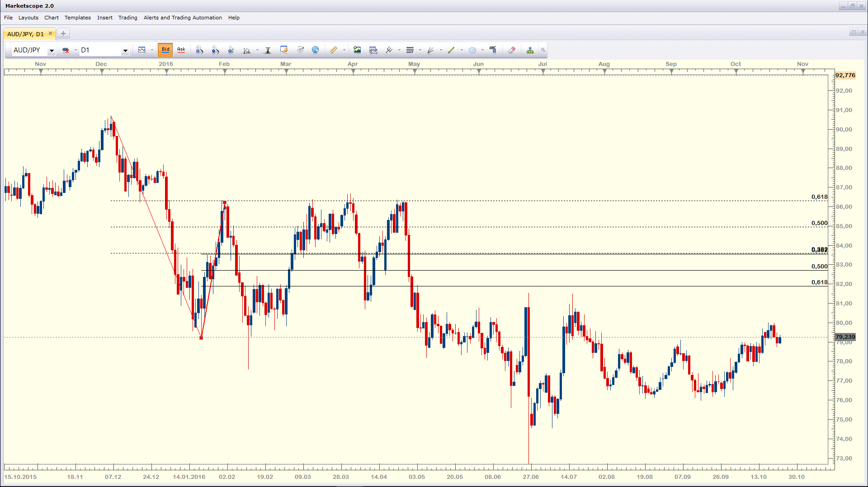Open the Chart menu
Viewport: 868px width, 487px height.
[x=52, y=18]
